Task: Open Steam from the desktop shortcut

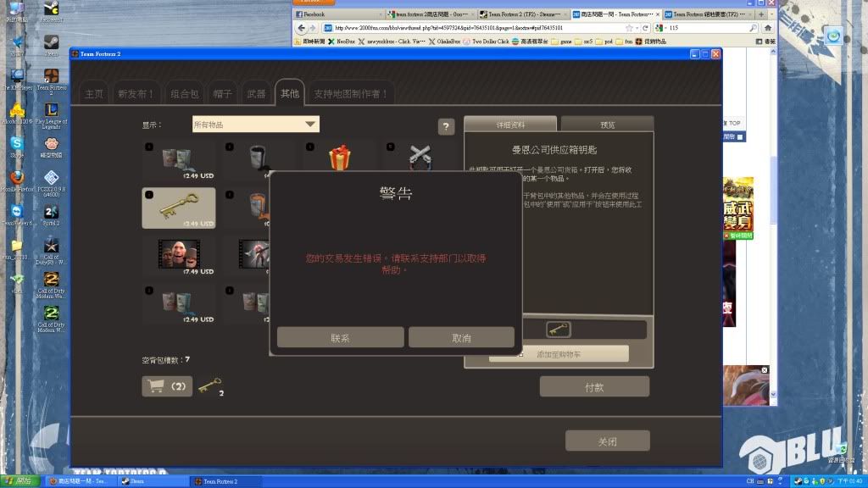Action: pos(51,44)
